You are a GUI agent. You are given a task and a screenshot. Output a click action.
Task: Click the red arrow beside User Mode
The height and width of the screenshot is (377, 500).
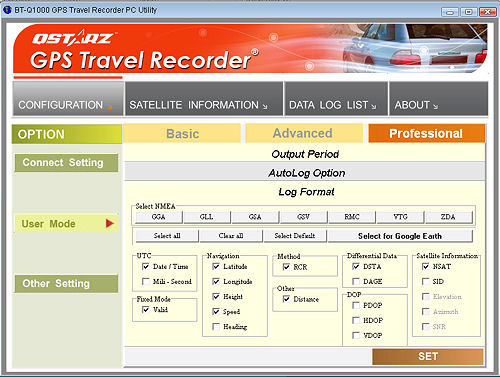tap(110, 223)
